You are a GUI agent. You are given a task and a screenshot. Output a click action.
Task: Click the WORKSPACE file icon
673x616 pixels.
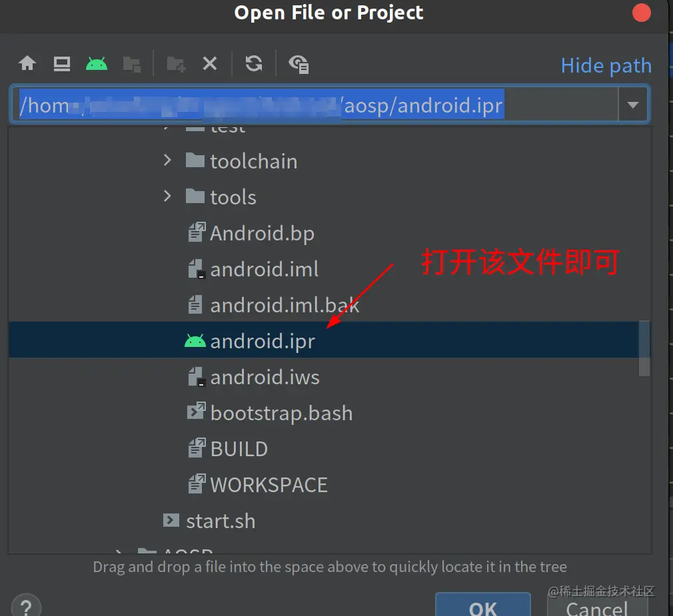tap(197, 484)
